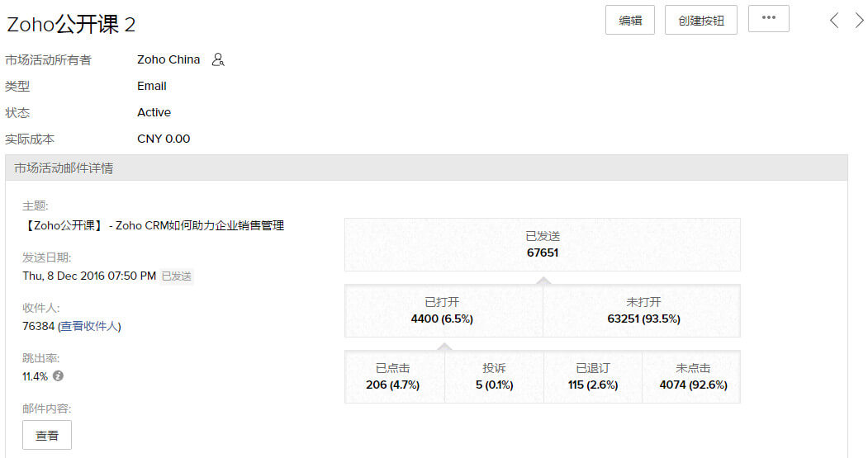Go to previous record with left arrow
The width and height of the screenshot is (868, 458).
[834, 21]
